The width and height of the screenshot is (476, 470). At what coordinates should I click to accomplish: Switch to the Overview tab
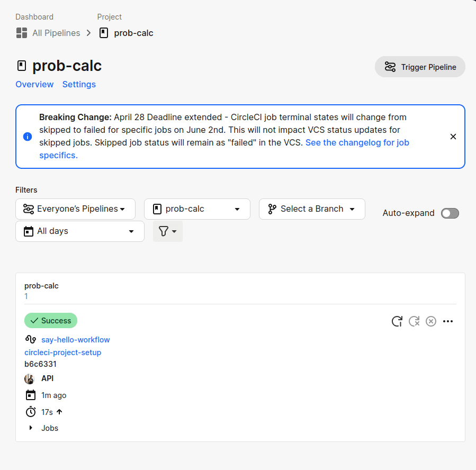(x=34, y=84)
